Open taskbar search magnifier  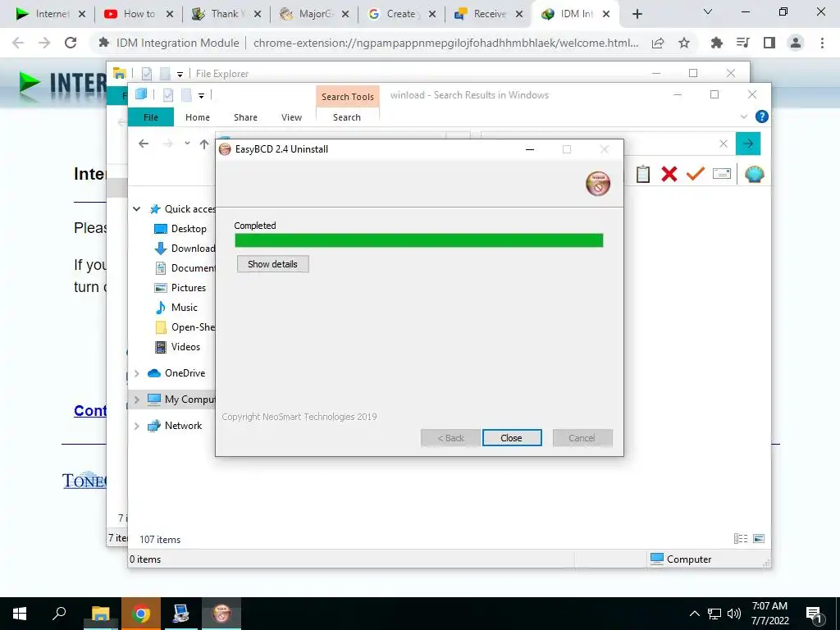tap(59, 614)
